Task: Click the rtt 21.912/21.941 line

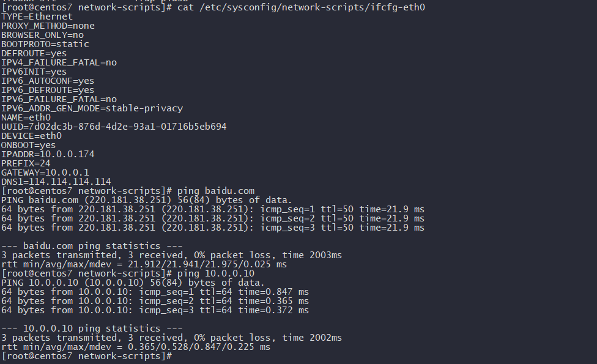Action: (x=144, y=264)
